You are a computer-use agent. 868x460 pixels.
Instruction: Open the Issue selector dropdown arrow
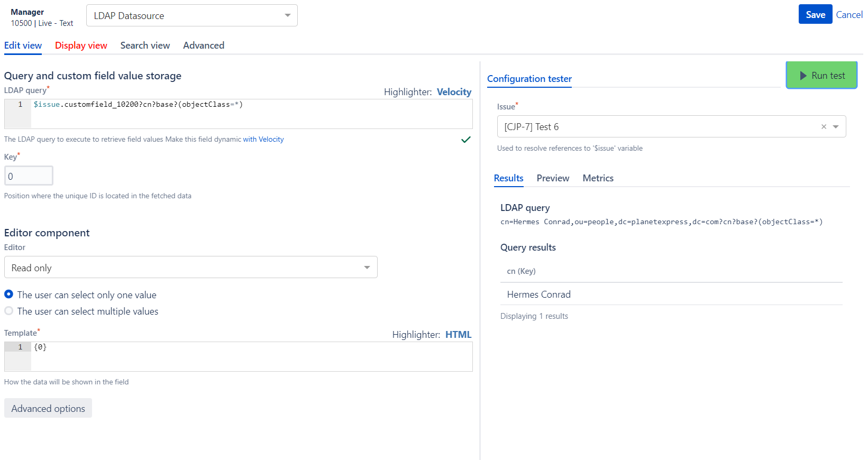coord(836,127)
